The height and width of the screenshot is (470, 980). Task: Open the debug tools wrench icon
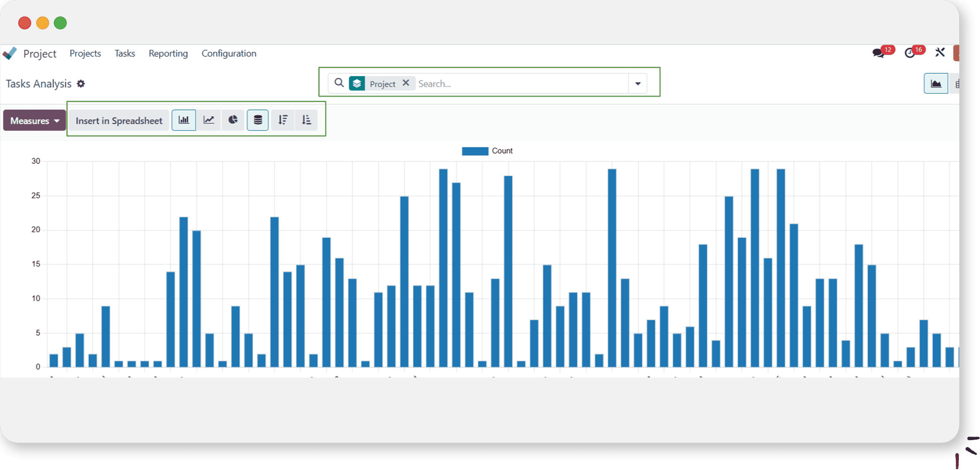pyautogui.click(x=940, y=53)
